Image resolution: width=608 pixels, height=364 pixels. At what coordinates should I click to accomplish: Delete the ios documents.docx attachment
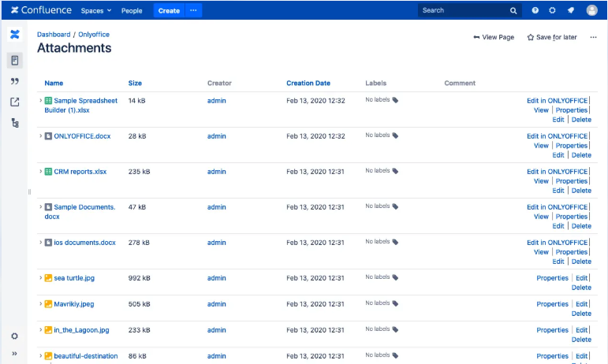(x=581, y=262)
